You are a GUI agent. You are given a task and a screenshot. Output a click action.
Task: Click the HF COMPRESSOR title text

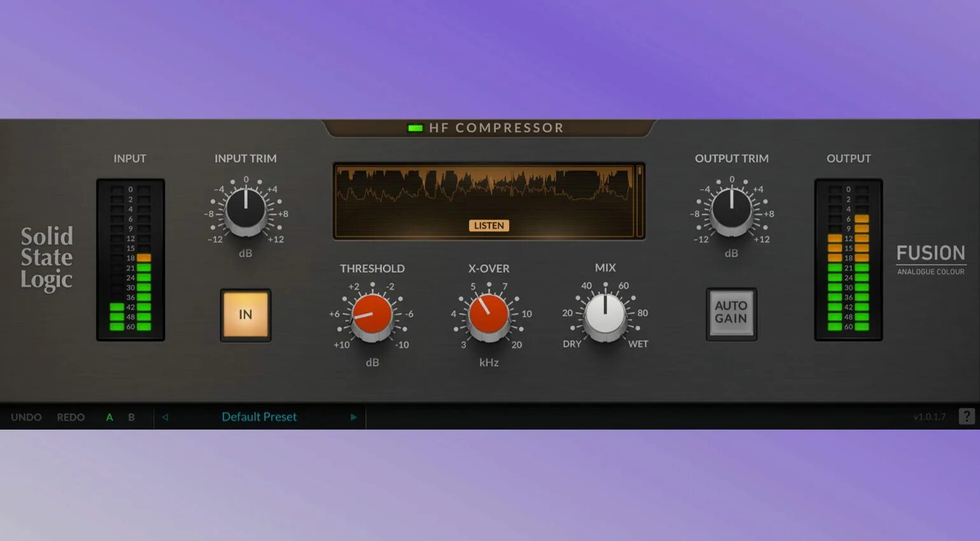click(496, 128)
